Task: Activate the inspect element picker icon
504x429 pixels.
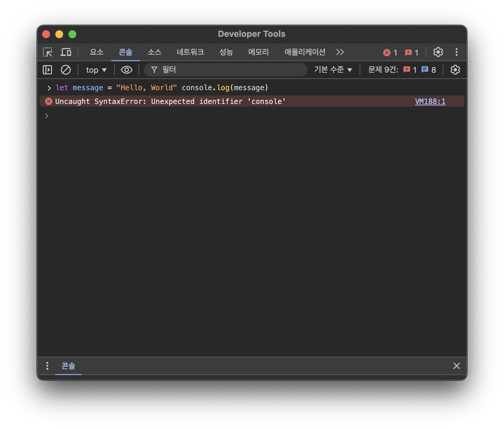Action: (47, 52)
